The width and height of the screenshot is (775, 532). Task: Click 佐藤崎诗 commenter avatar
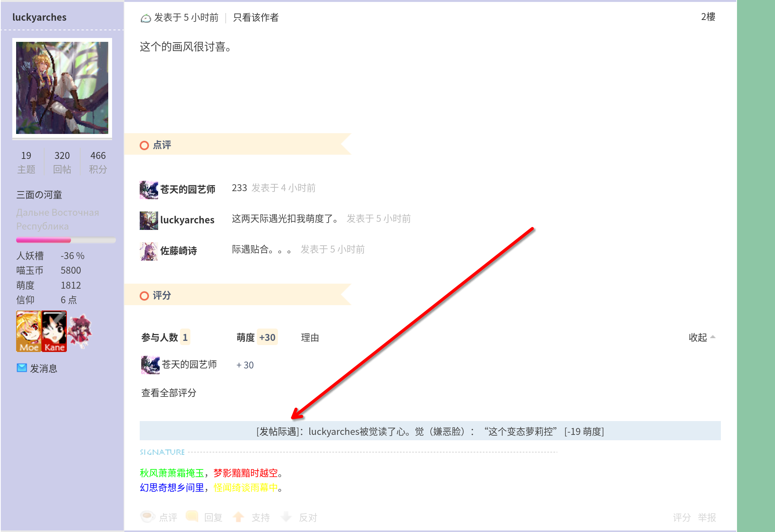pyautogui.click(x=149, y=251)
